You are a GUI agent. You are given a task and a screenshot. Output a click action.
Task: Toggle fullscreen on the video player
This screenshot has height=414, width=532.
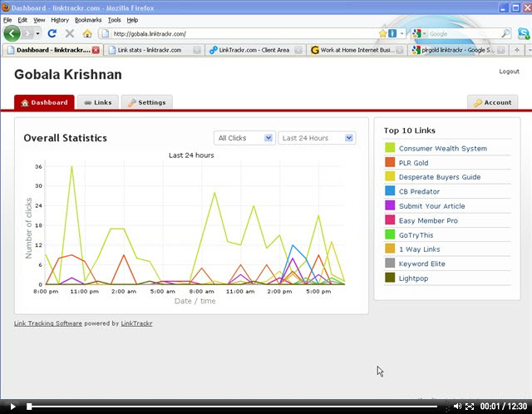[470, 407]
